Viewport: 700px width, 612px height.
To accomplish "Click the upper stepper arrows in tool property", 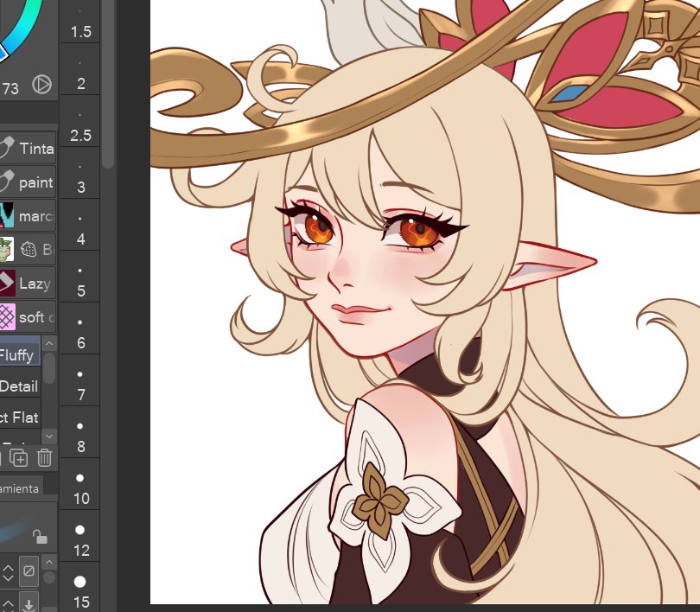I will point(8,572).
